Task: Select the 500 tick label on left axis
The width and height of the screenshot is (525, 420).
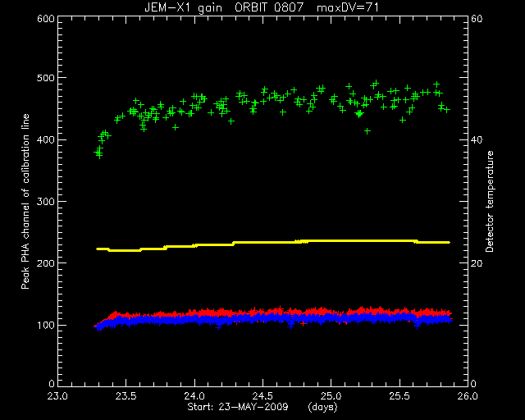Action: pos(46,78)
